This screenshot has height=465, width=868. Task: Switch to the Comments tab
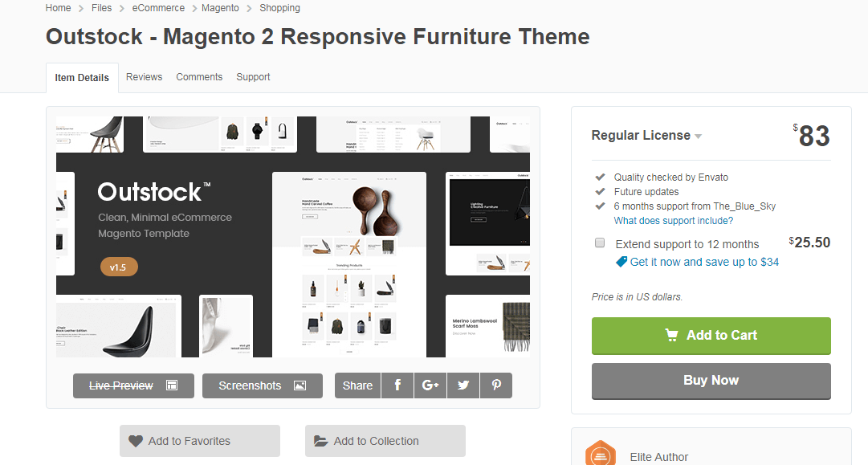coord(199,77)
